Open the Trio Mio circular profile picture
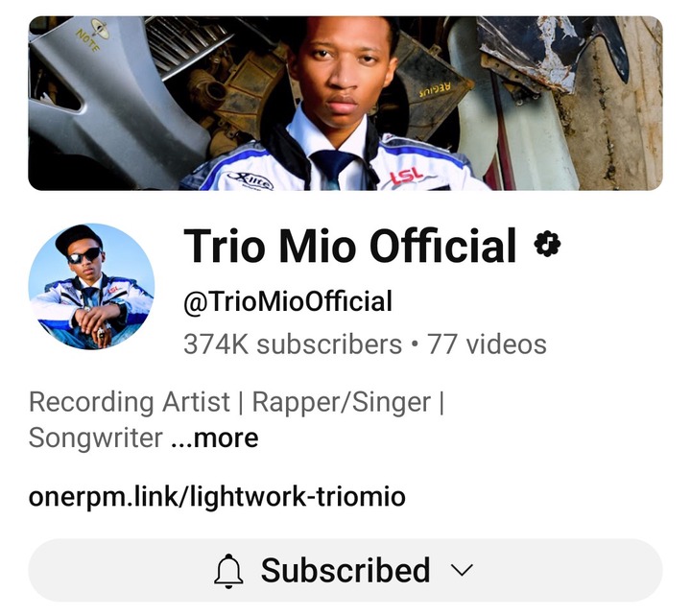 92,287
